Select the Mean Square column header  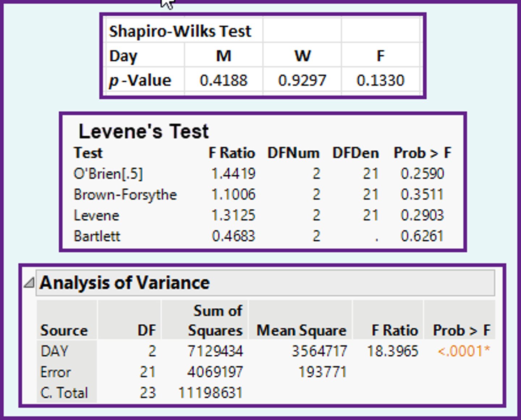pos(301,330)
